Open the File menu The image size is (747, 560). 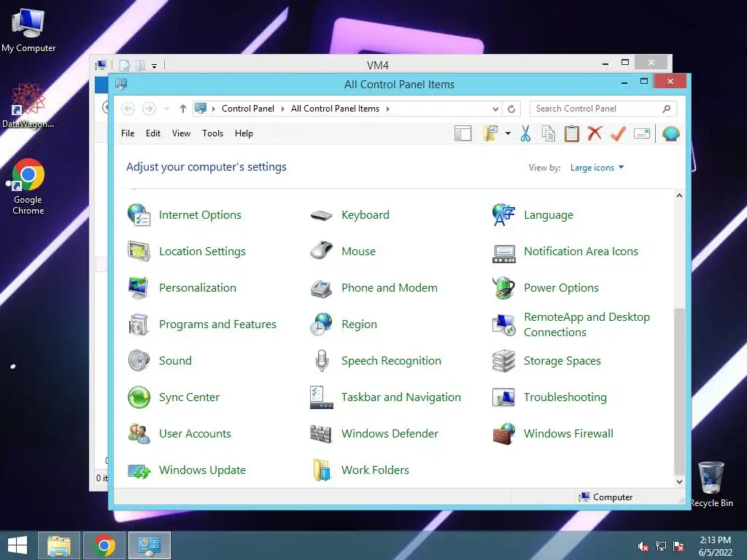click(128, 133)
